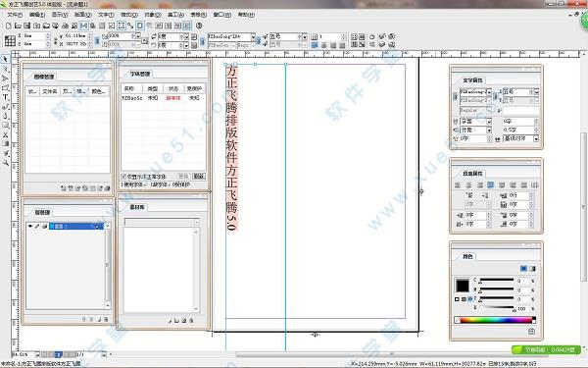Select the Text (T) tool
This screenshot has height=368, width=588.
(x=5, y=97)
